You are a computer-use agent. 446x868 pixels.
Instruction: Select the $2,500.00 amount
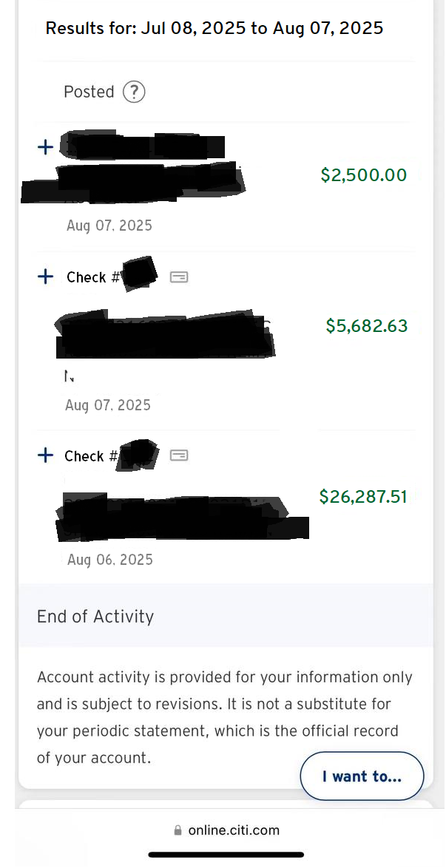pyautogui.click(x=363, y=175)
